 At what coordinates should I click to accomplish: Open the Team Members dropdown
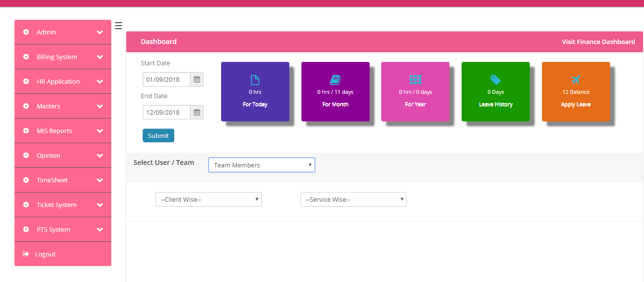point(261,165)
